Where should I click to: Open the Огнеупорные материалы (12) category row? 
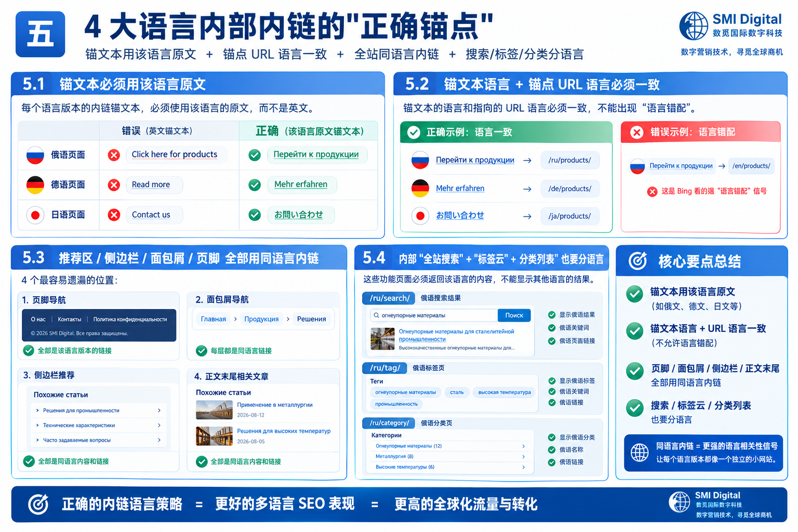point(450,446)
